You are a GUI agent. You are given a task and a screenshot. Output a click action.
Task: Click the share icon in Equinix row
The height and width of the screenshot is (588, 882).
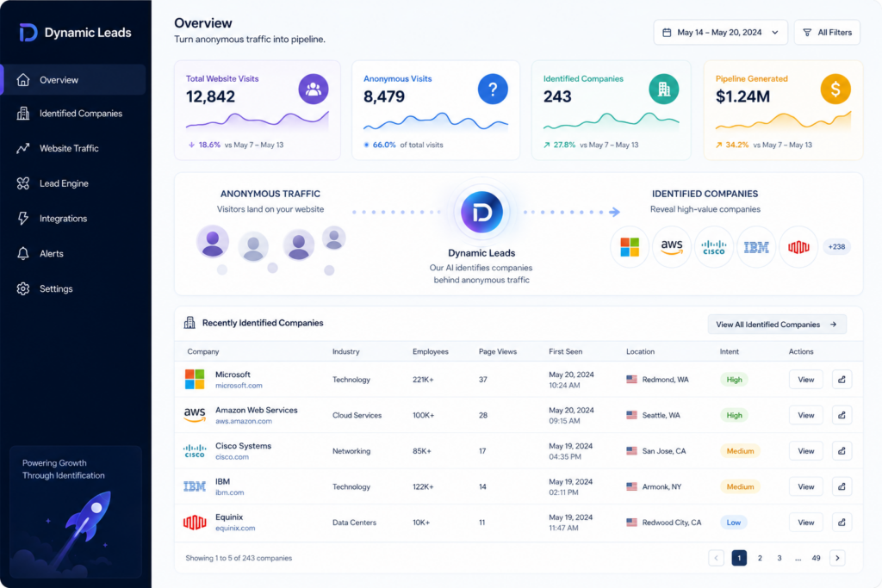(x=842, y=523)
